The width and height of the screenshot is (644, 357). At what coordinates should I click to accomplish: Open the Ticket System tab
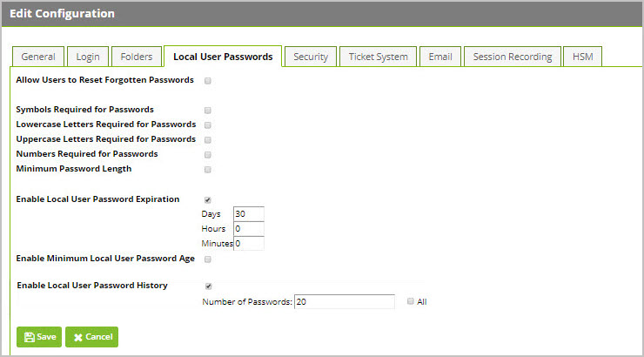(x=379, y=57)
